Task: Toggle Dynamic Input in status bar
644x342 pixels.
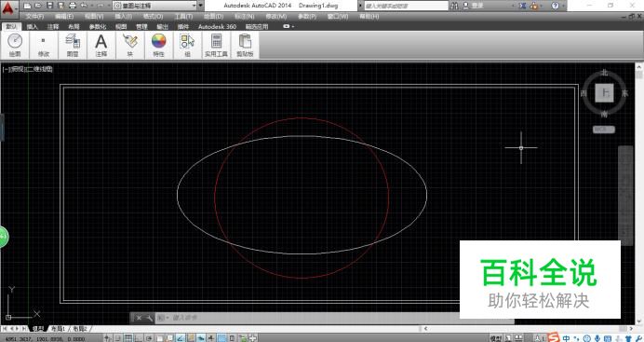Action: pyautogui.click(x=201, y=338)
